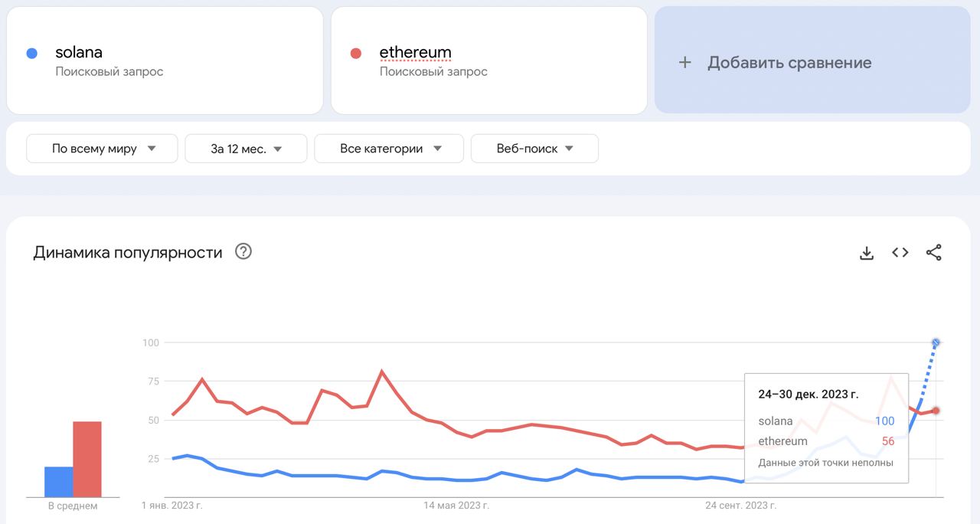Image resolution: width=980 pixels, height=524 pixels.
Task: Download the chart data as CSV
Action: coord(867,253)
